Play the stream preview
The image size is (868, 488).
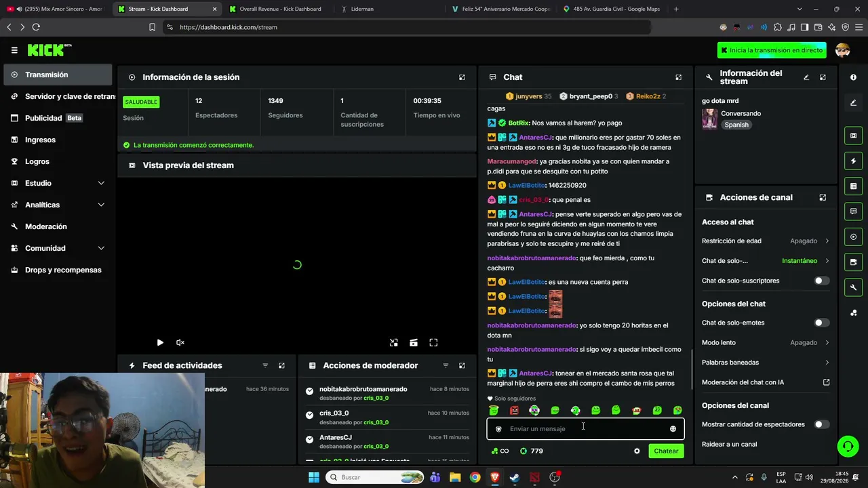(160, 343)
